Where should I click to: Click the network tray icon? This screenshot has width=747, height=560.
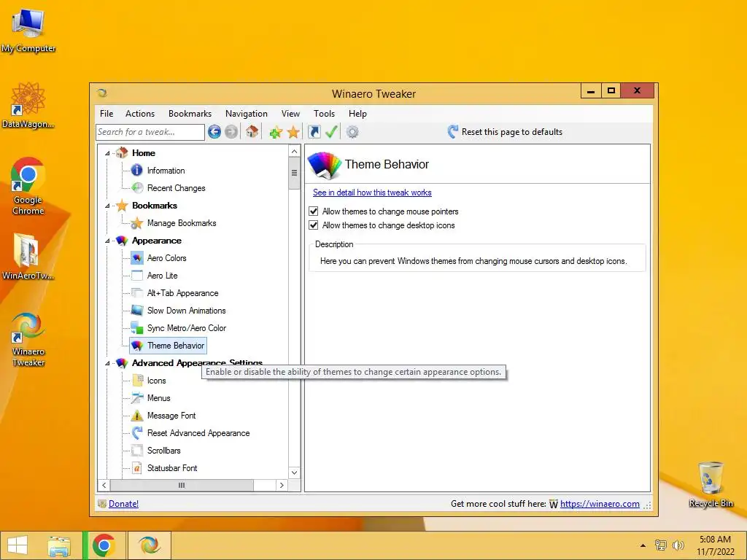point(661,545)
